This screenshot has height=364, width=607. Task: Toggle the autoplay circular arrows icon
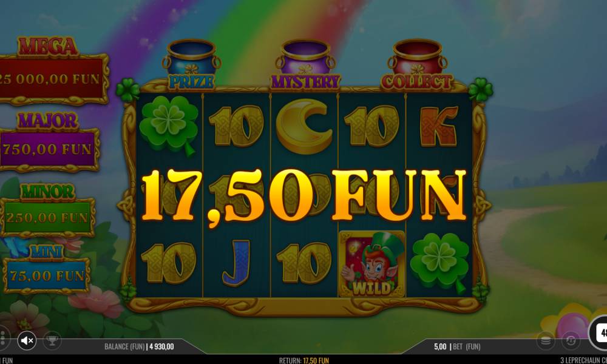tap(571, 341)
